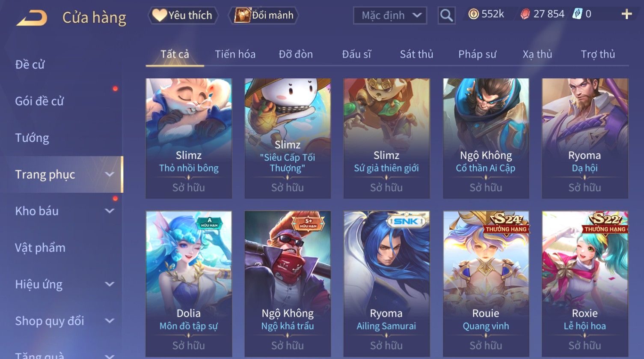
Task: Switch to the Tiến hóa tab
Action: 235,54
